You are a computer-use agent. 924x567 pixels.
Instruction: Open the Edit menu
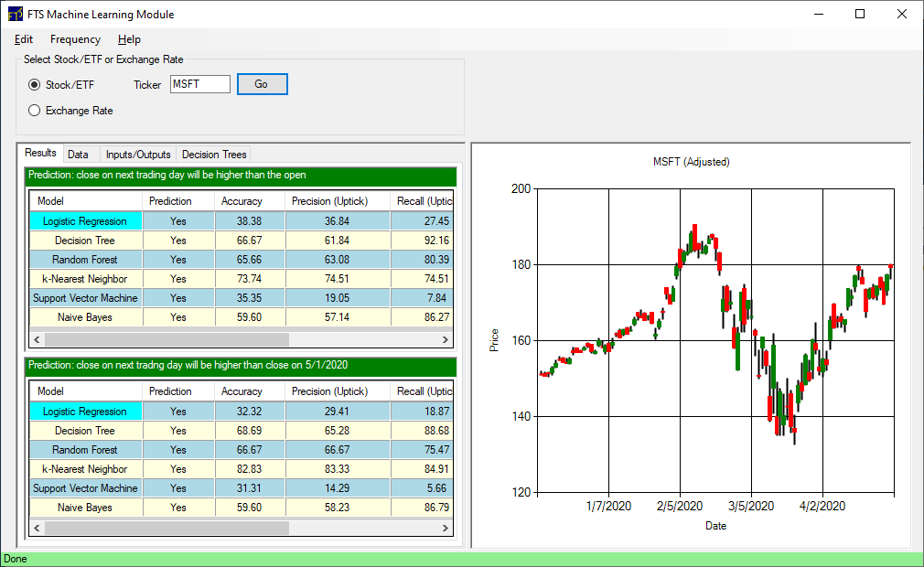[24, 39]
